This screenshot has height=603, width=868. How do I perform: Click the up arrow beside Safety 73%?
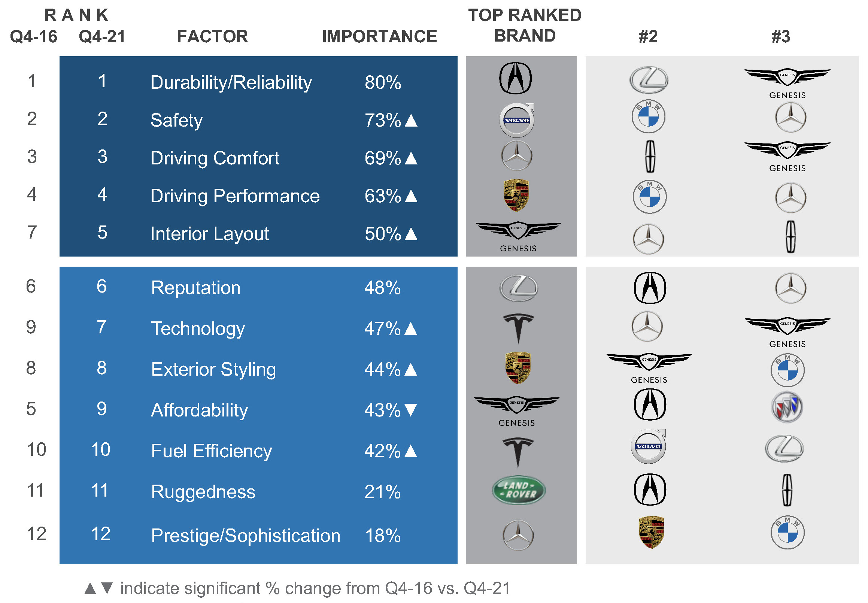point(410,120)
